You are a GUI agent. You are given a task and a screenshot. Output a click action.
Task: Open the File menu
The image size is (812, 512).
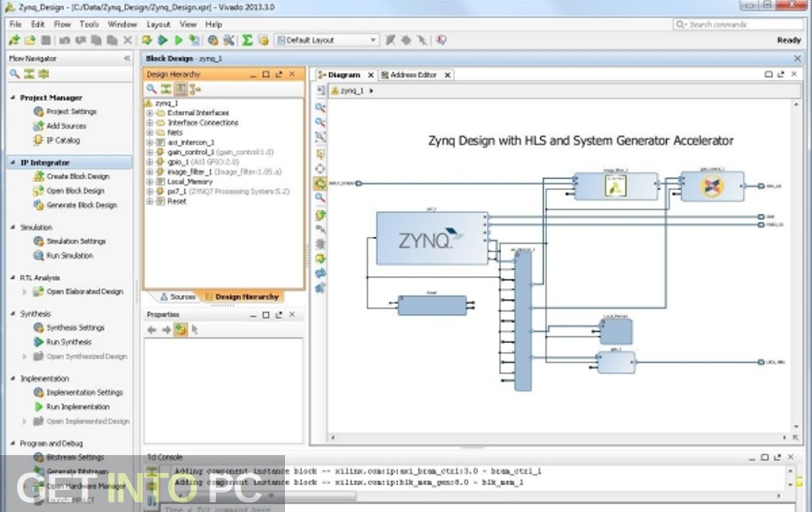pos(15,24)
